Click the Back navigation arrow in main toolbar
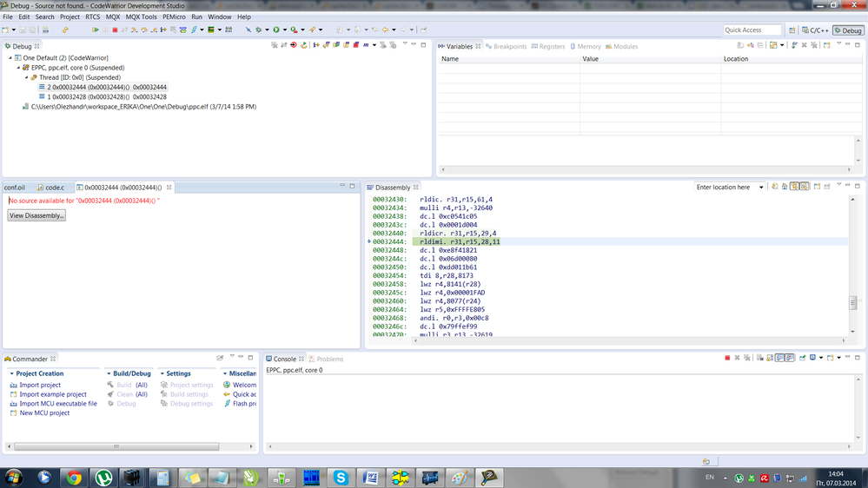 385,30
